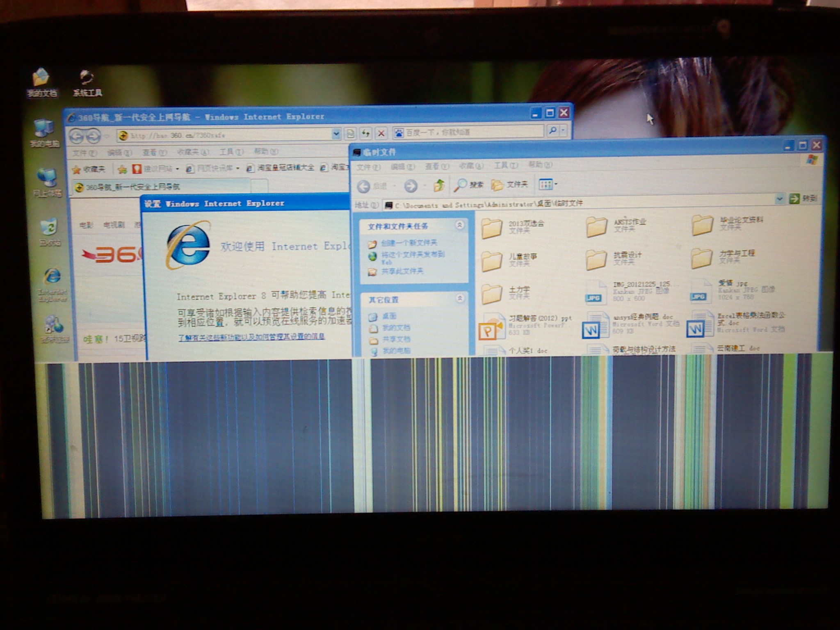The height and width of the screenshot is (630, 840).
Task: Open 帮助 menu in 临时文件 window
Action: tap(540, 164)
